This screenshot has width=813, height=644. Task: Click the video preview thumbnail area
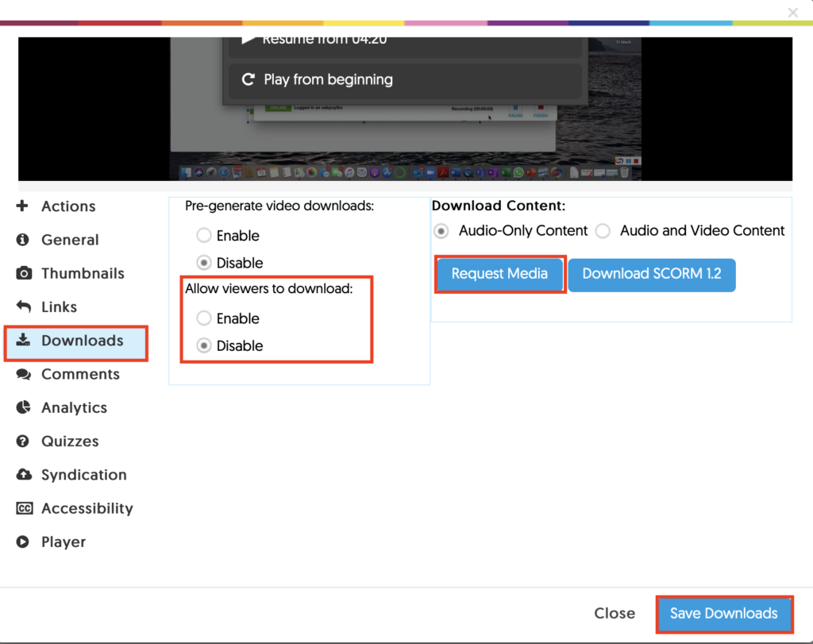[x=406, y=109]
